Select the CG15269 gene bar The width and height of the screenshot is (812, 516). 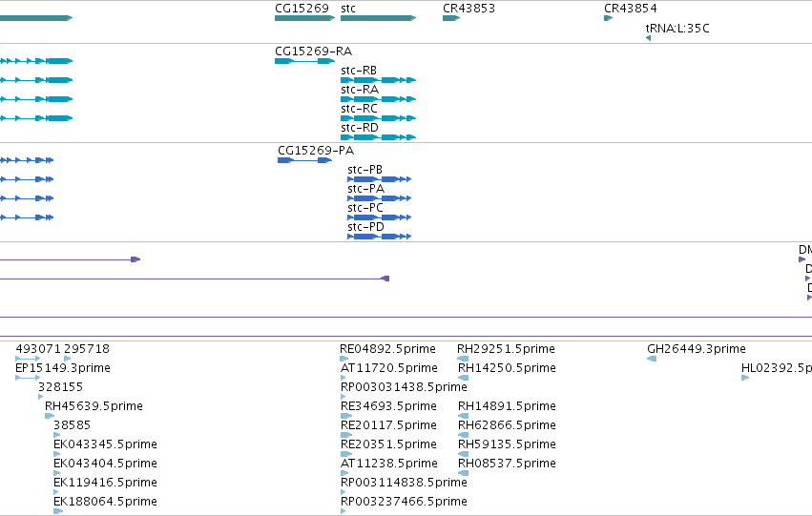[304, 18]
